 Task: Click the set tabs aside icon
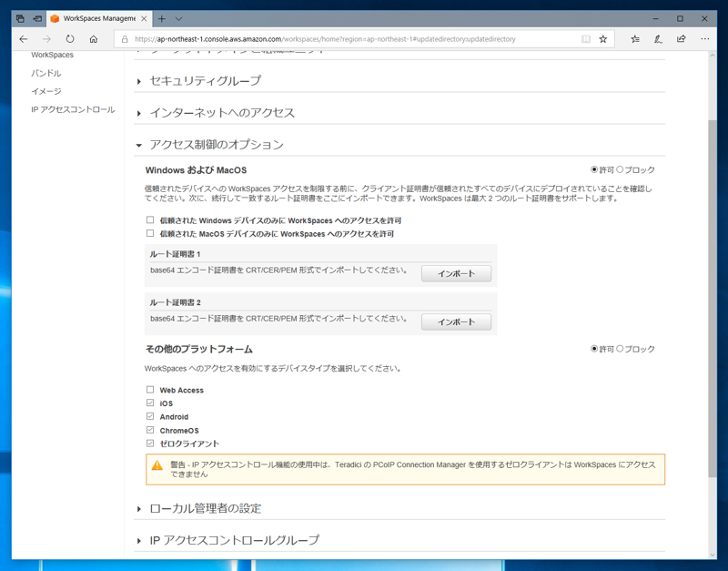37,18
